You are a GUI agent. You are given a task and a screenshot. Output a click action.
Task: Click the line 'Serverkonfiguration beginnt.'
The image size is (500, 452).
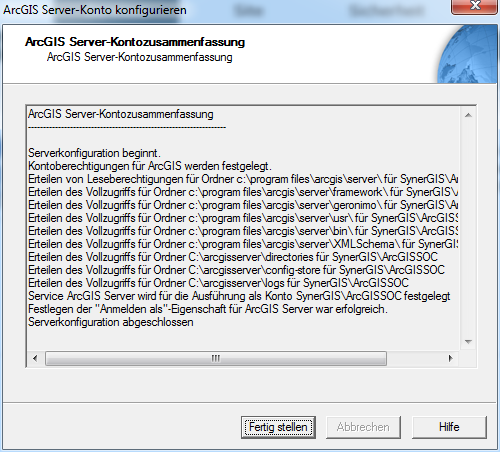coord(94,153)
